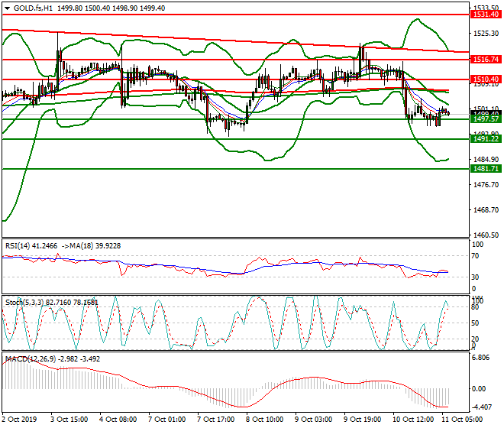The width and height of the screenshot is (504, 428).
Task: Select the Stoch(5,3,3) indicator label
Action: click(24, 303)
